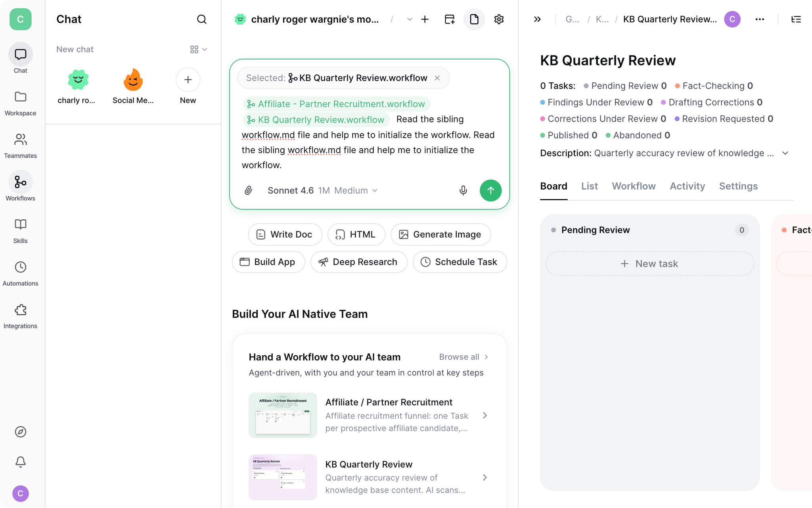Click Schedule Task button

coord(460,262)
